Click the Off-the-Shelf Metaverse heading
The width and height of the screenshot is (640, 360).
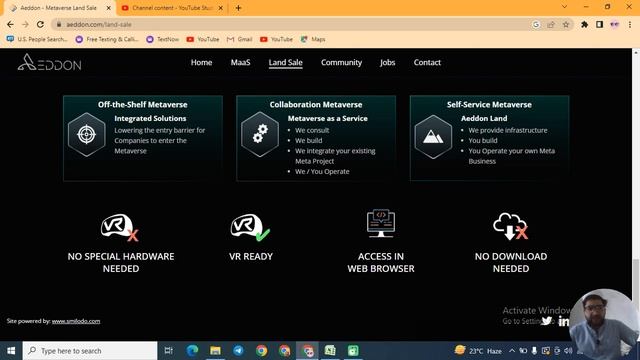(142, 104)
